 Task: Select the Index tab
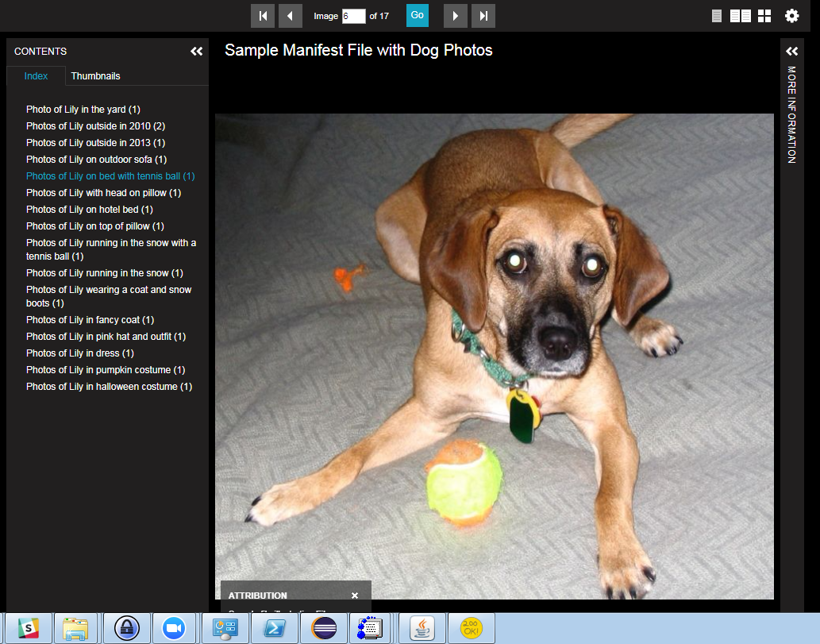pos(36,76)
